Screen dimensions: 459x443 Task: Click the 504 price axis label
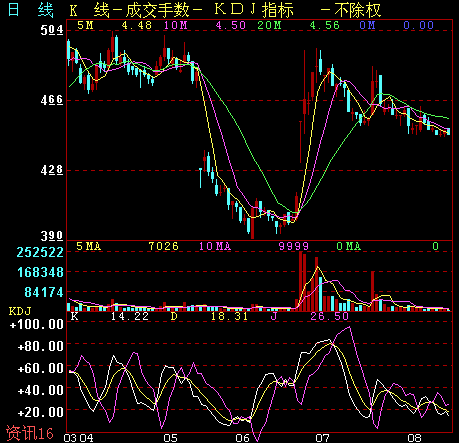(52, 30)
